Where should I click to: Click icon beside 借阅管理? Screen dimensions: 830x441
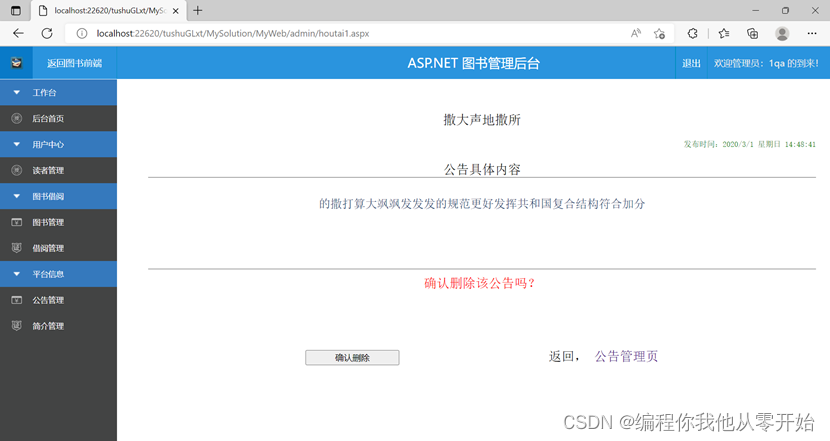click(x=16, y=248)
